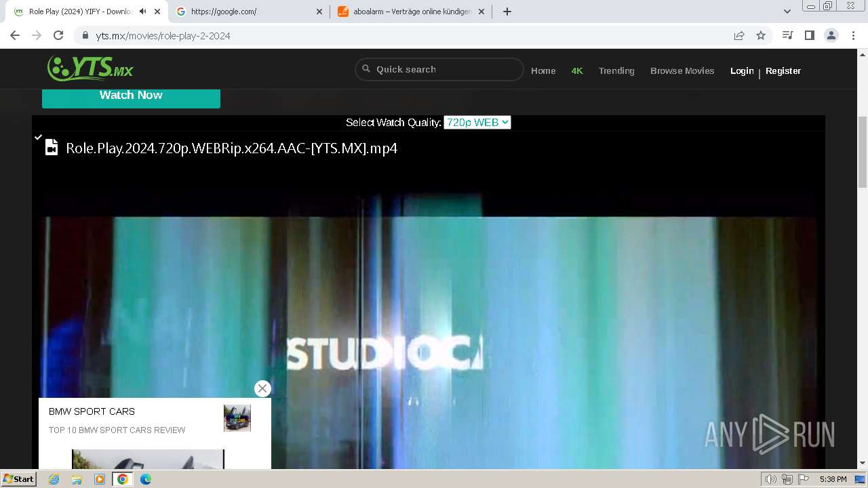Open the site info lock icon
The image size is (868, 488).
[85, 35]
